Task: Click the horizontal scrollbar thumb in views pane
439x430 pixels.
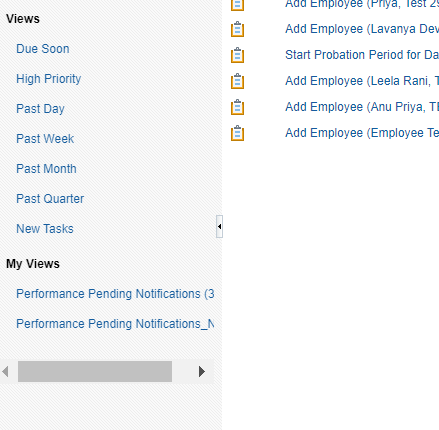Action: click(95, 371)
